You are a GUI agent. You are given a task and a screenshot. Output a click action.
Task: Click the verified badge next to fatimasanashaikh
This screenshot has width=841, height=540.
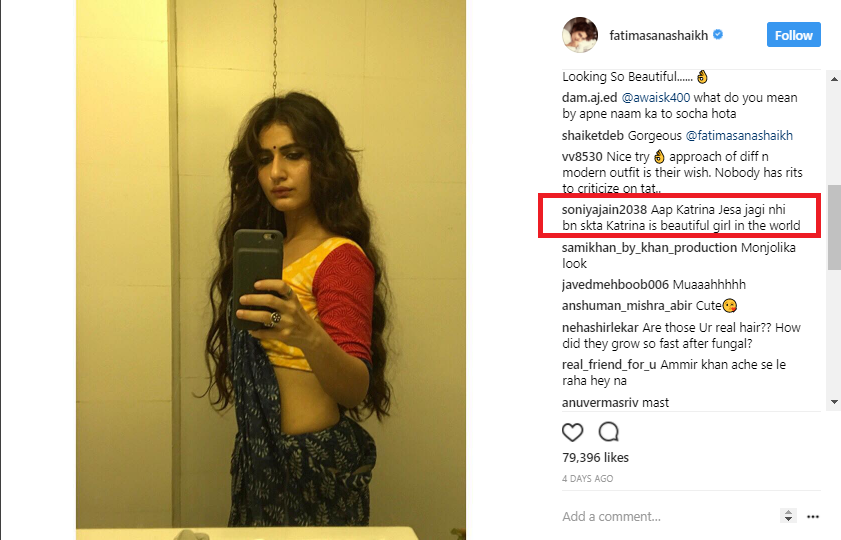coord(718,35)
